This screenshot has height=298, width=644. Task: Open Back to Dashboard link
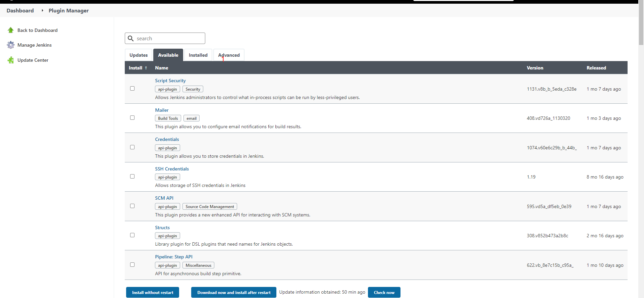point(38,30)
